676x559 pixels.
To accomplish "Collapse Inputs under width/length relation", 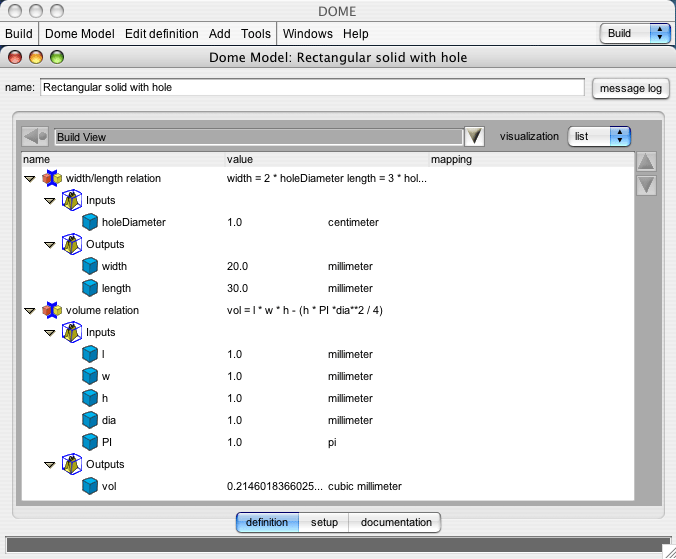I will [50, 201].
